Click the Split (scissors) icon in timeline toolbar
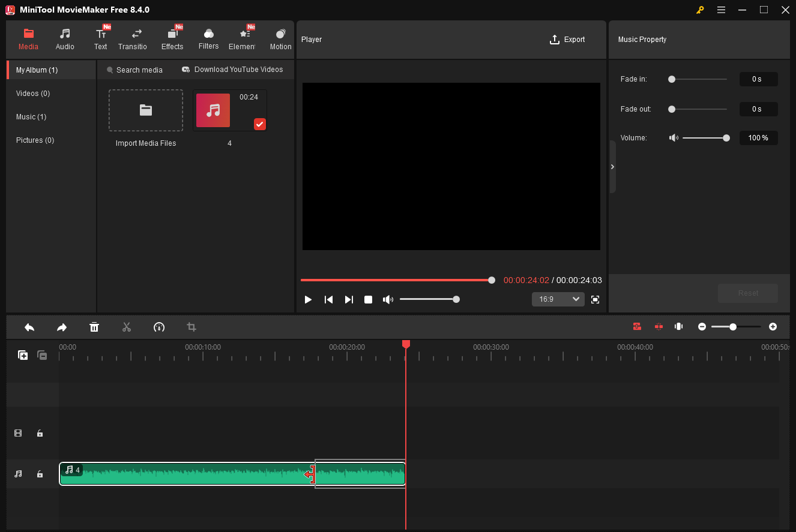 tap(127, 327)
